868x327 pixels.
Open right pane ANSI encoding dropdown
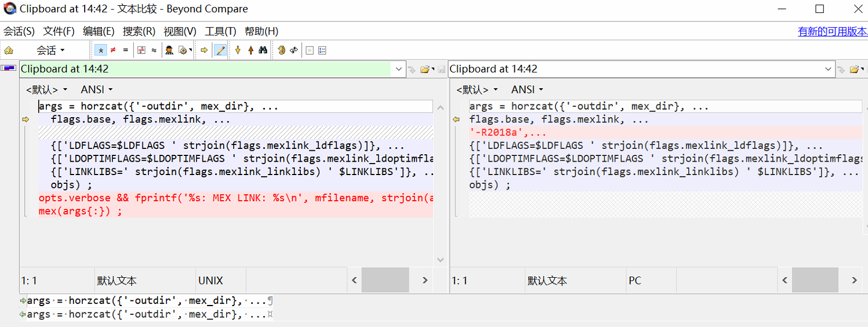coord(527,89)
